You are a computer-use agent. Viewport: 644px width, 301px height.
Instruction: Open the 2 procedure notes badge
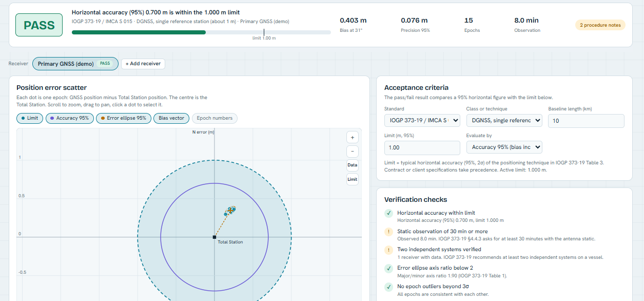pyautogui.click(x=600, y=25)
